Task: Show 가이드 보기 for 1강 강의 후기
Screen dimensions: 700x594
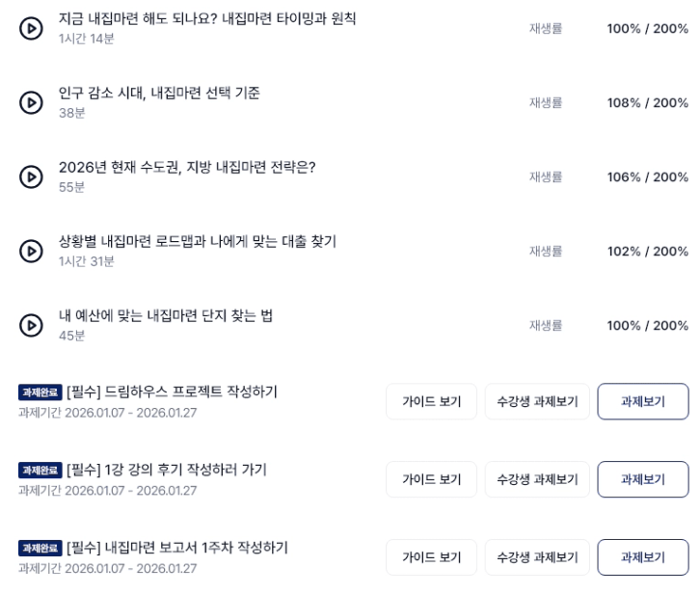Action: click(432, 479)
